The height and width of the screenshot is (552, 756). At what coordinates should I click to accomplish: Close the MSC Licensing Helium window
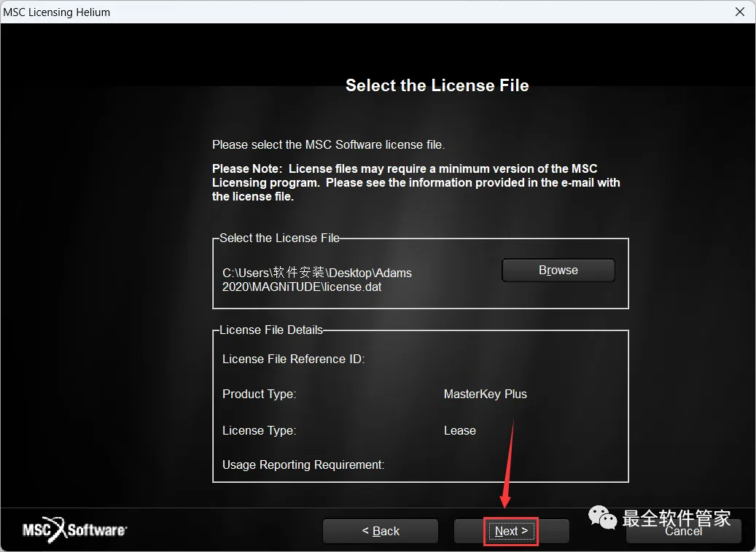[740, 12]
